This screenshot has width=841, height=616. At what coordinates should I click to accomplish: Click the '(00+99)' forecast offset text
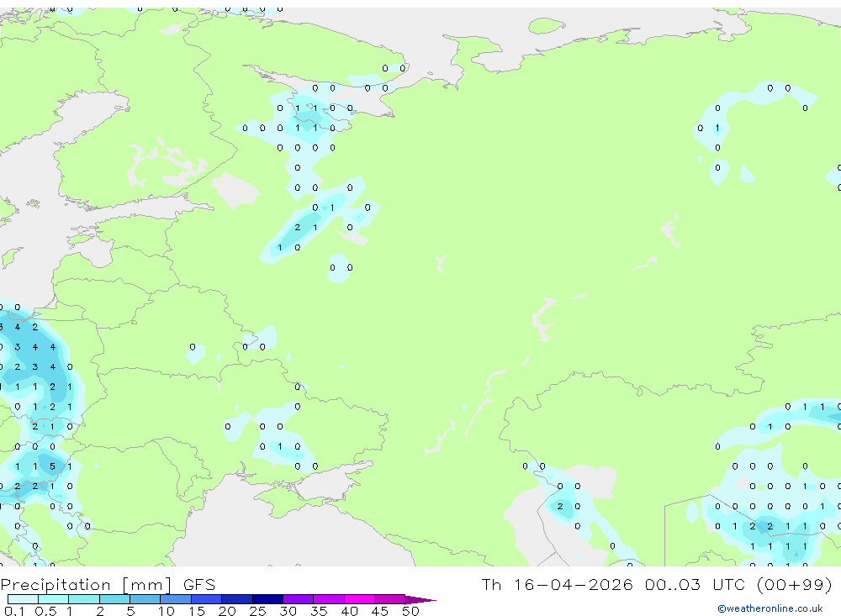tap(795, 584)
